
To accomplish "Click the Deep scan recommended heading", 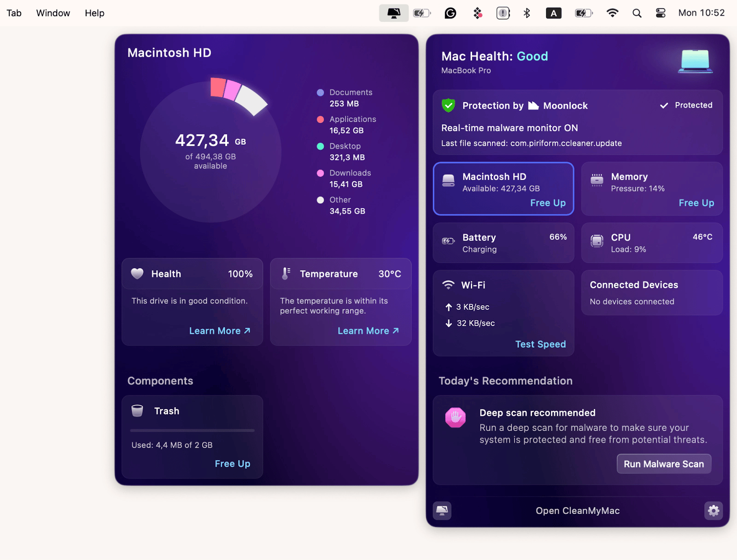I will coord(538,413).
